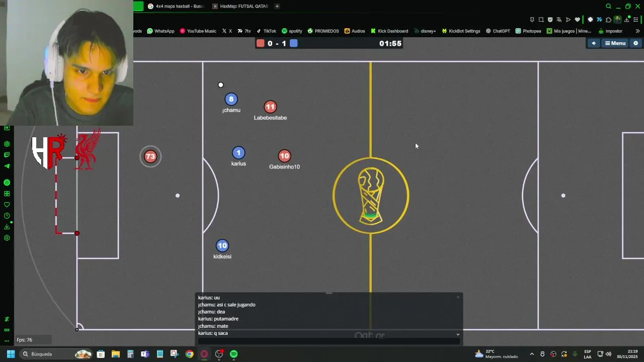Open Opera GX from the taskbar
Screen dimensions: 644x362
coord(204,354)
